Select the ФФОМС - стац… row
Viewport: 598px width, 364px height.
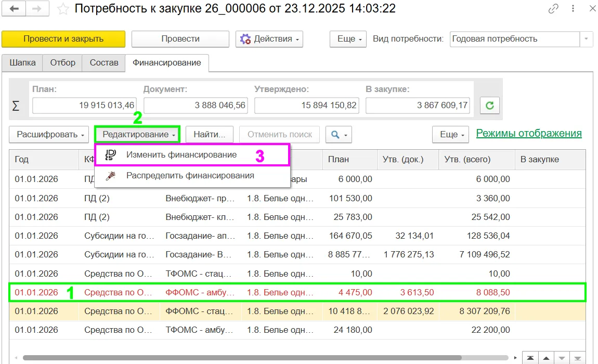(297, 311)
